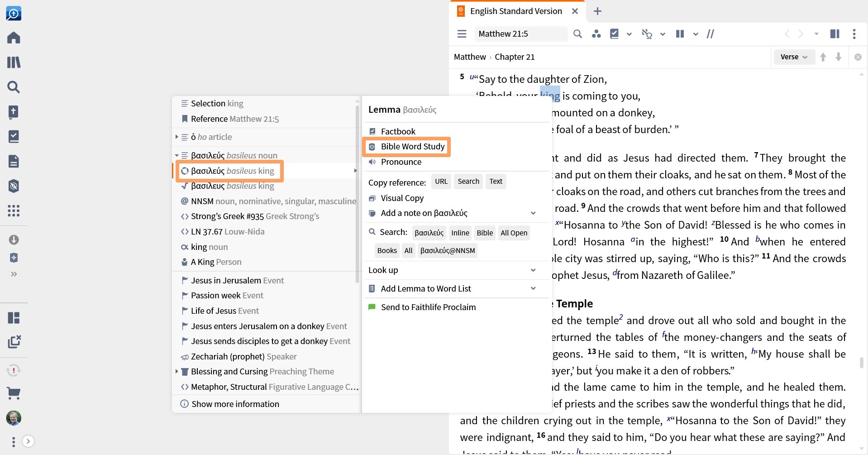Copy reference as URL

pos(441,182)
